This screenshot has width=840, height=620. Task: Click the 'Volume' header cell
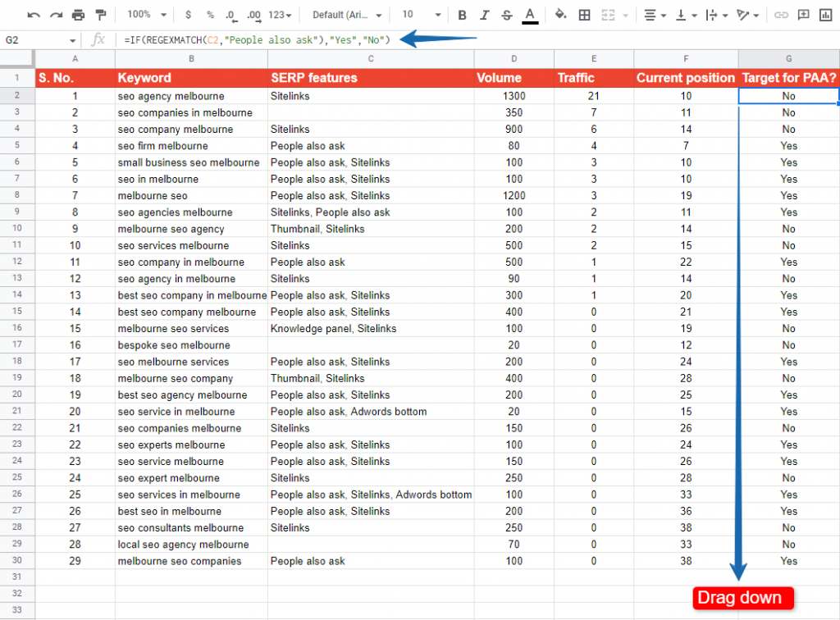[514, 78]
